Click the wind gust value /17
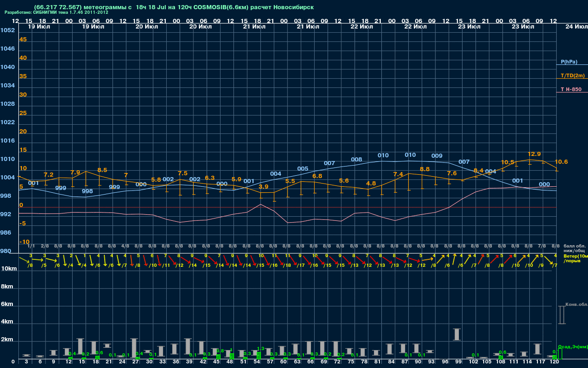The height and width of the screenshot is (368, 588). tap(301, 265)
